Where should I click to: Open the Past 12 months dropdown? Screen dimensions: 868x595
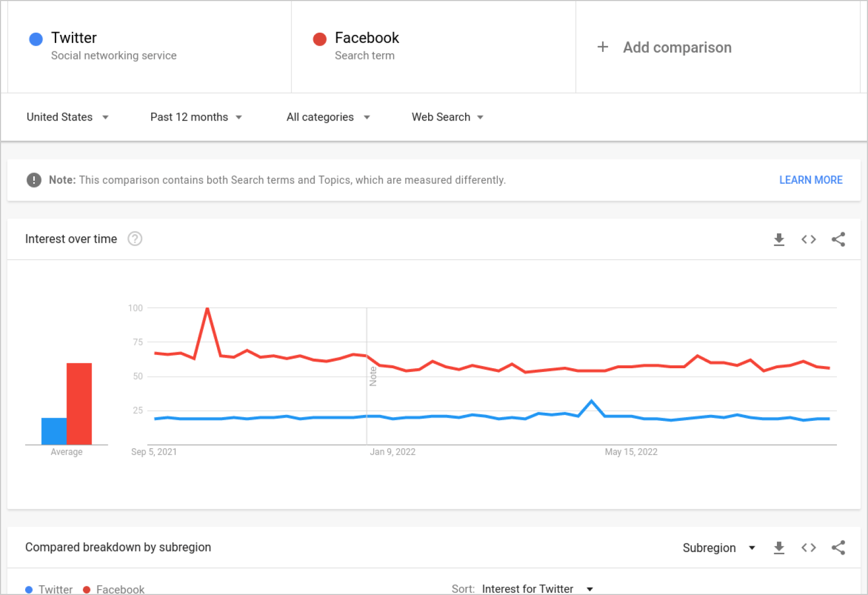(x=196, y=117)
